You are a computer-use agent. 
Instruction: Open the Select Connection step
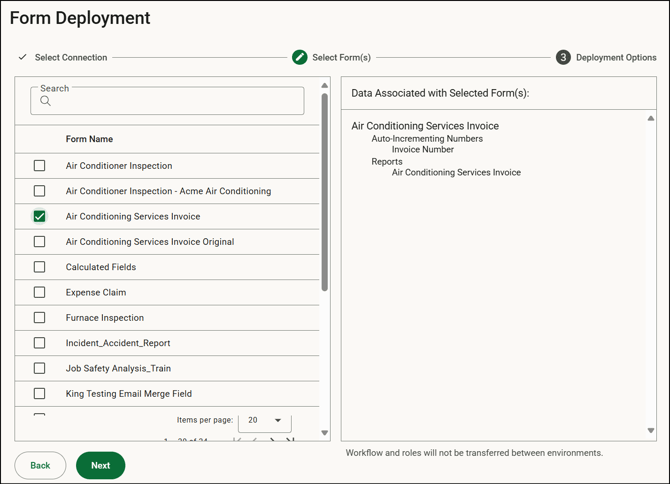tap(70, 57)
